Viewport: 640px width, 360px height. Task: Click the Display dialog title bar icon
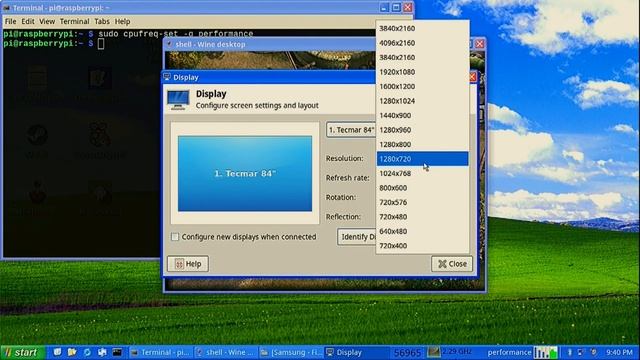pos(167,77)
